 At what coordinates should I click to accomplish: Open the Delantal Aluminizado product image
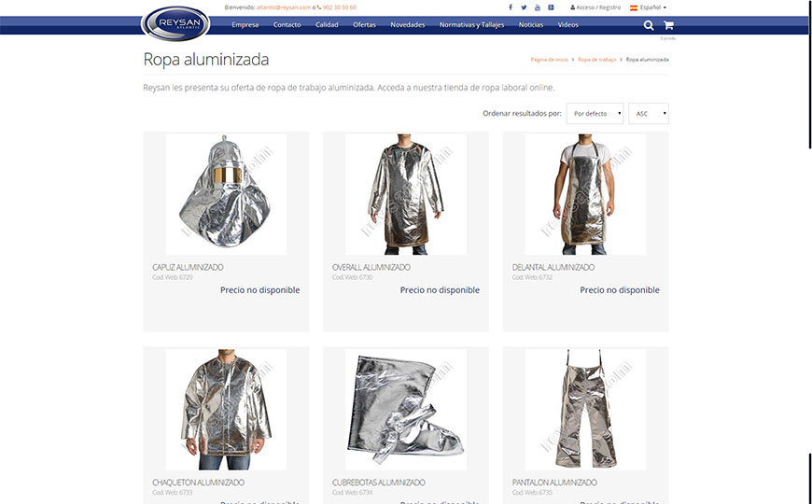(586, 194)
